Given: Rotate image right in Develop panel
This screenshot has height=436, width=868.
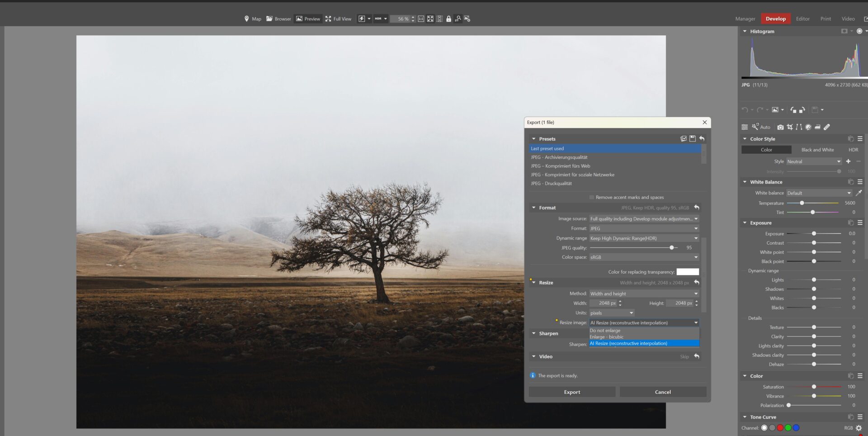Looking at the screenshot, I should pyautogui.click(x=802, y=110).
